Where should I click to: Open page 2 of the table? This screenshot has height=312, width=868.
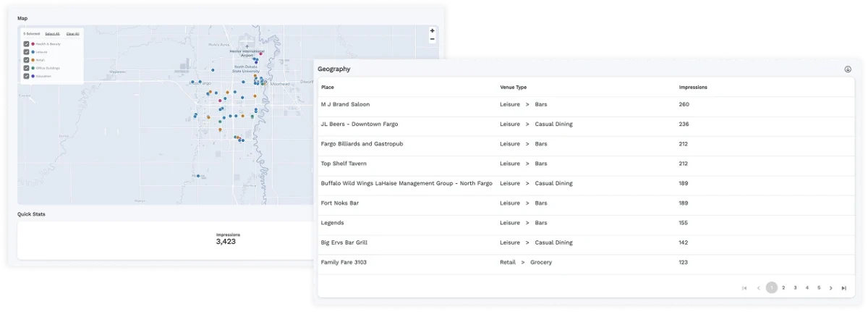(x=783, y=288)
